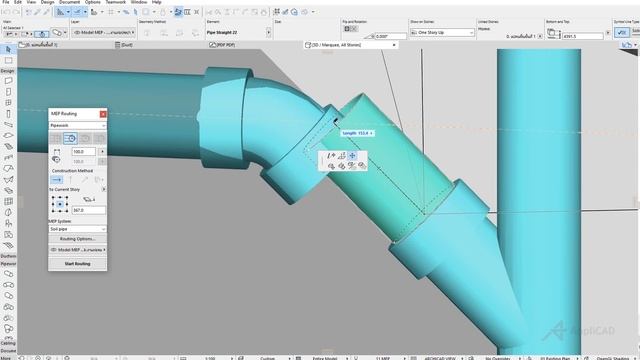The width and height of the screenshot is (640, 360).
Task: Open the Soil pipe MEP System dropdown
Action: click(x=78, y=229)
